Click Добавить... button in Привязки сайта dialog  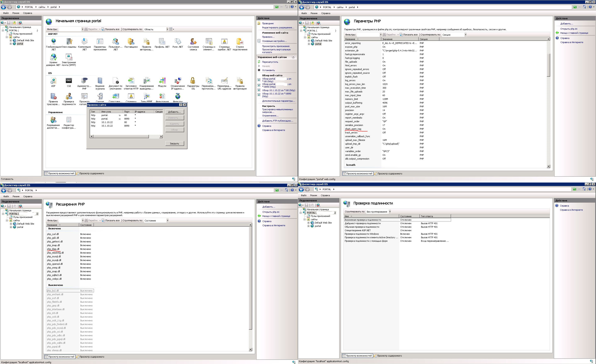click(174, 112)
